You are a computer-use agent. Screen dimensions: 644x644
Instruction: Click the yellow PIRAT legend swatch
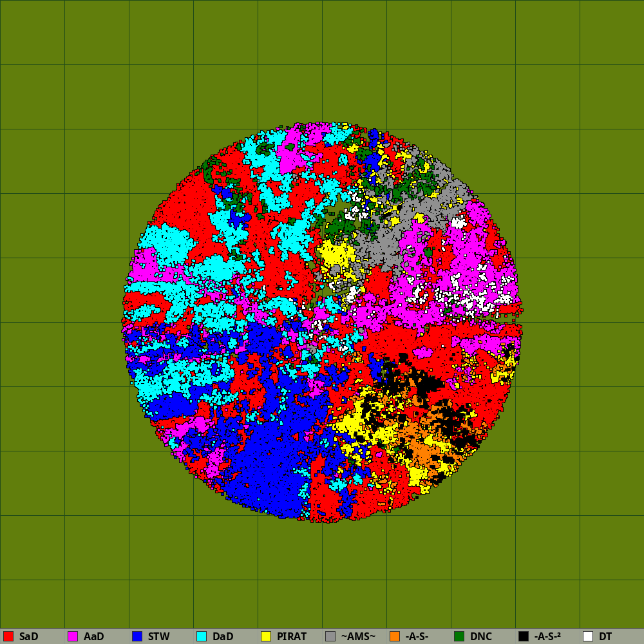click(x=266, y=636)
